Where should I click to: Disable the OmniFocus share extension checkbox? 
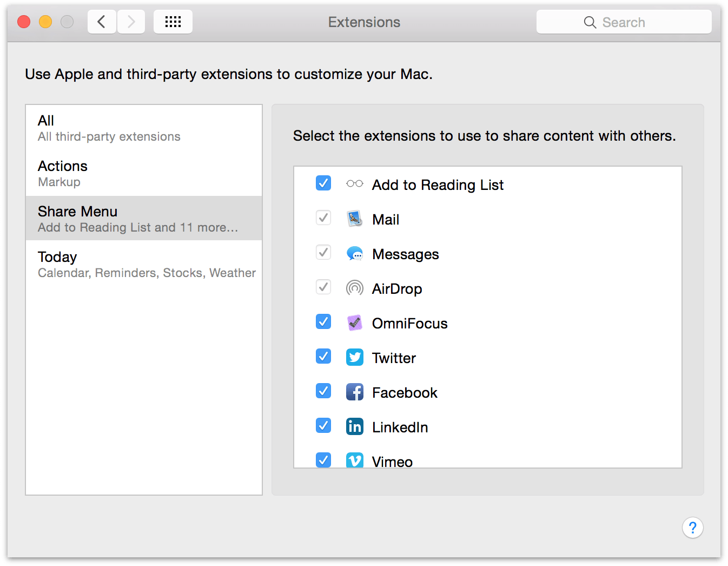click(323, 322)
